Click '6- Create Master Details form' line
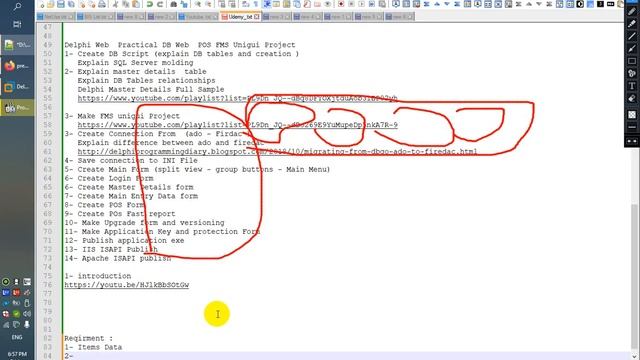This screenshot has width=640, height=360. 129,187
